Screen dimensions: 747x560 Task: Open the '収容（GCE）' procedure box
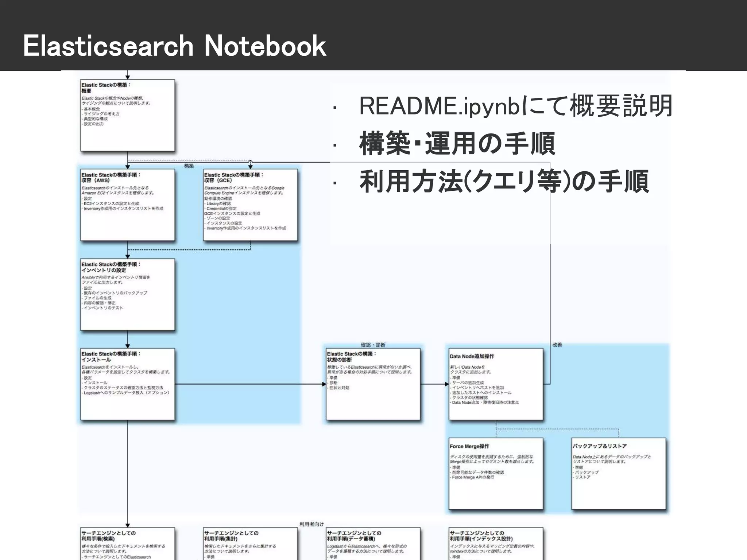point(250,205)
